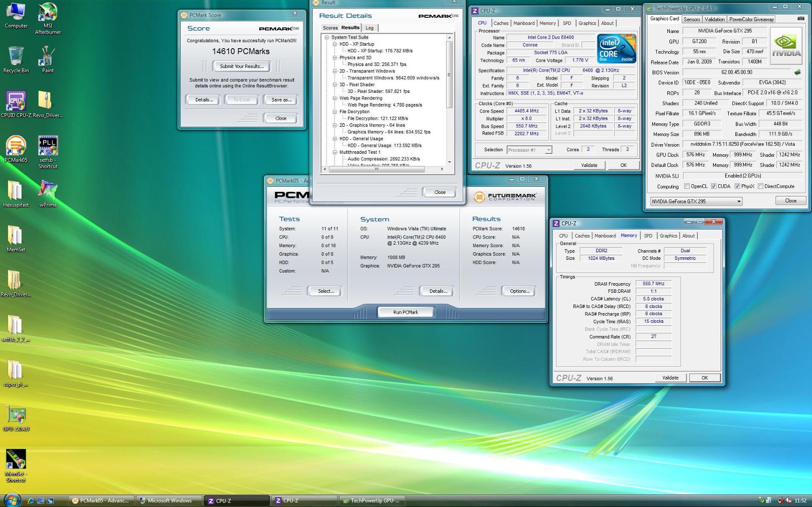Open the Paint desktop shortcut
This screenshot has height=507, width=812.
[48, 60]
